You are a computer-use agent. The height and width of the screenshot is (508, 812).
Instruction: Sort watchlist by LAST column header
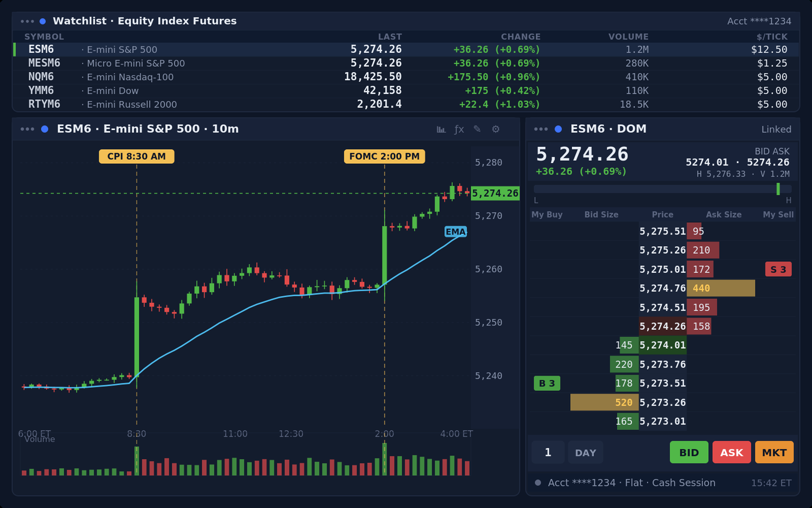pos(390,37)
